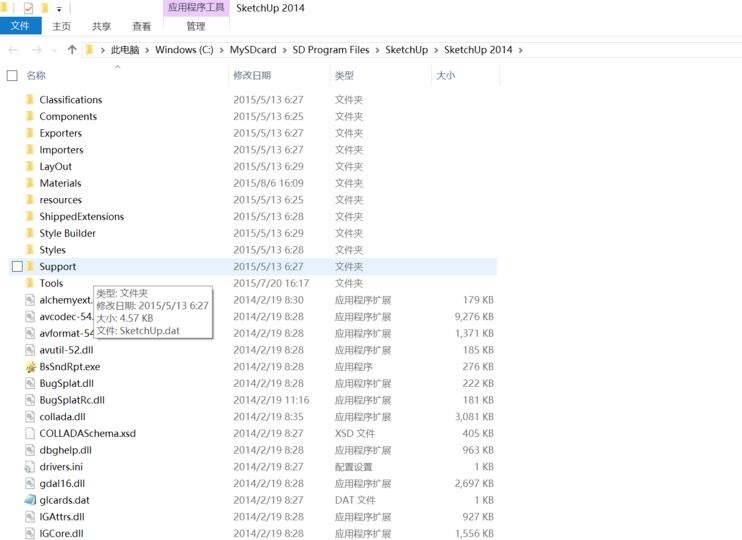Sort by 名称 column header
The height and width of the screenshot is (540, 742).
tap(36, 75)
